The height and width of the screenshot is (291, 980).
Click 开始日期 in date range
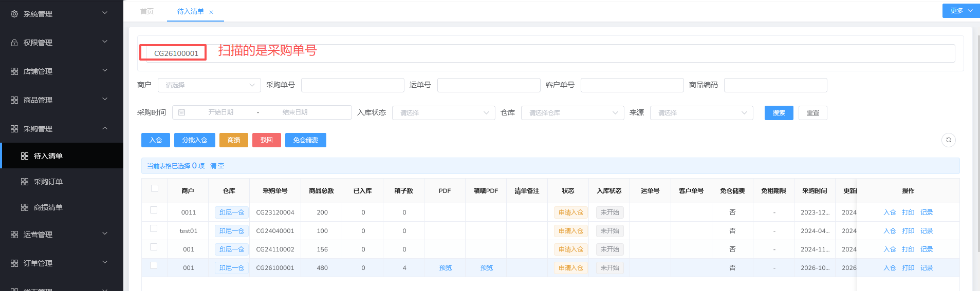221,112
